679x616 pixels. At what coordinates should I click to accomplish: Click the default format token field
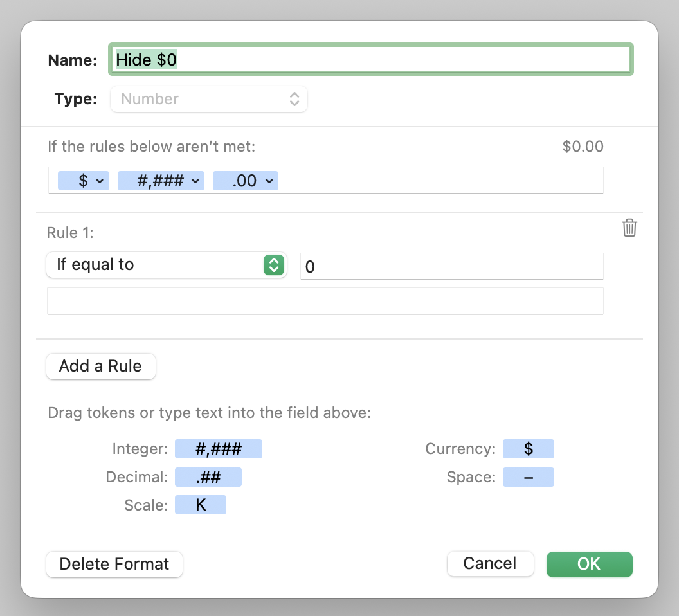point(437,181)
